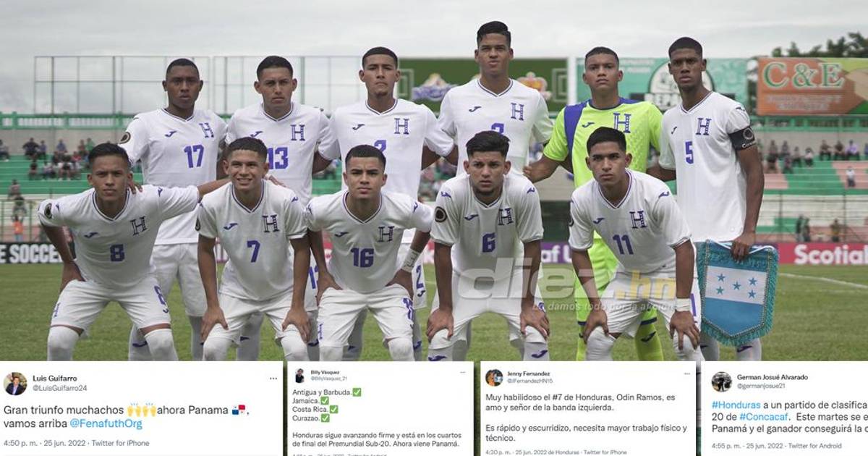Click the Honduras flag pennant in photo

tap(738, 292)
